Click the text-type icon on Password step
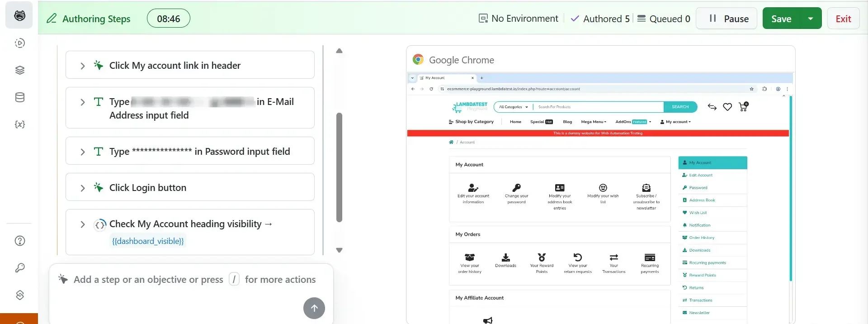Image resolution: width=868 pixels, height=324 pixels. click(98, 151)
